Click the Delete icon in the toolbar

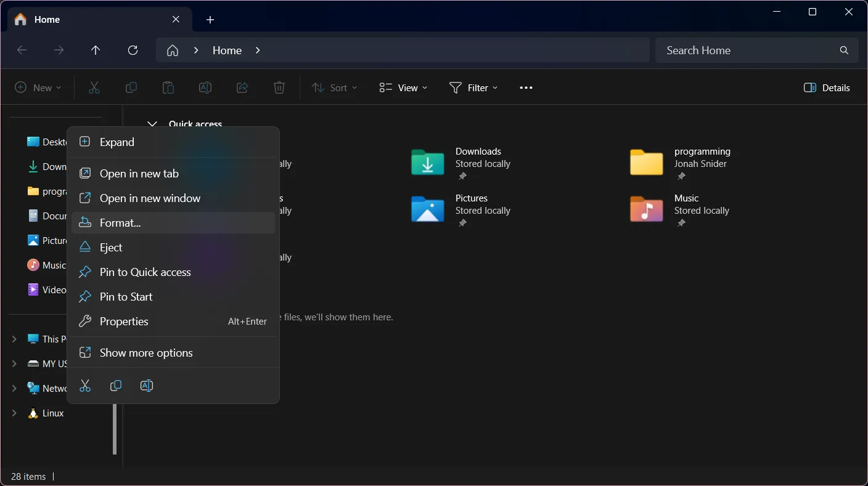click(279, 87)
